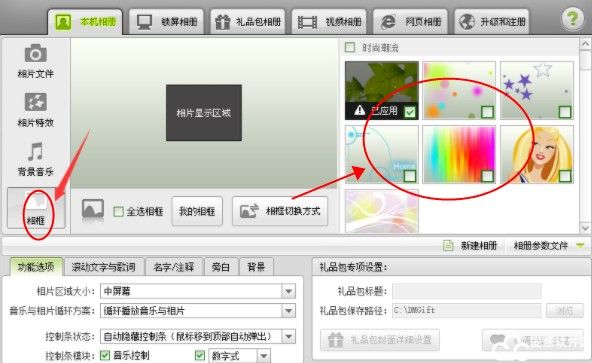The height and width of the screenshot is (363, 592).
Task: Enable the 全选相框 checkbox
Action: [118, 212]
